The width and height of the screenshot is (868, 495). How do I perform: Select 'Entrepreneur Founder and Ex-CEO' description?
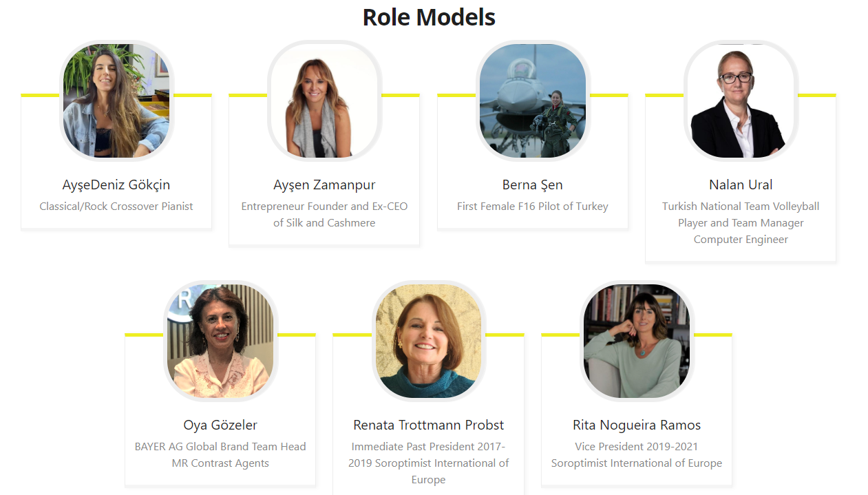324,206
